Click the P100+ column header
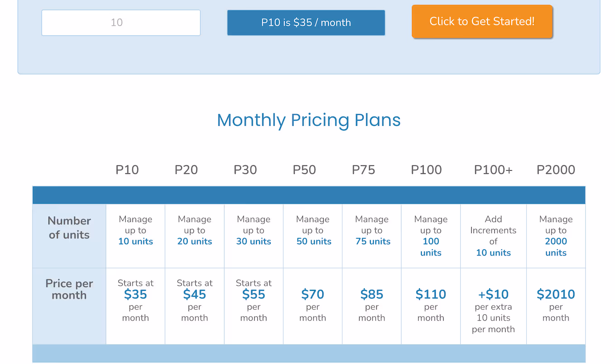Screen dimensions: 615x364 [493, 169]
